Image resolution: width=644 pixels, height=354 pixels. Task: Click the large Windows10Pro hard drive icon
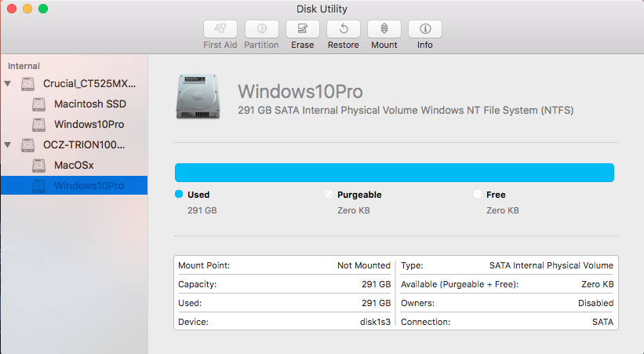pos(198,97)
